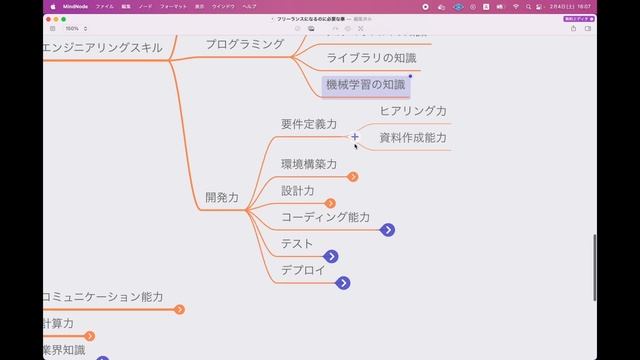Open the ウインドウ menu

[x=223, y=7]
